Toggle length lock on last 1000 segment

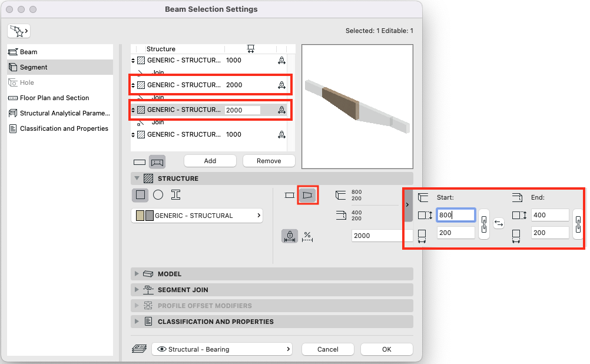(281, 134)
